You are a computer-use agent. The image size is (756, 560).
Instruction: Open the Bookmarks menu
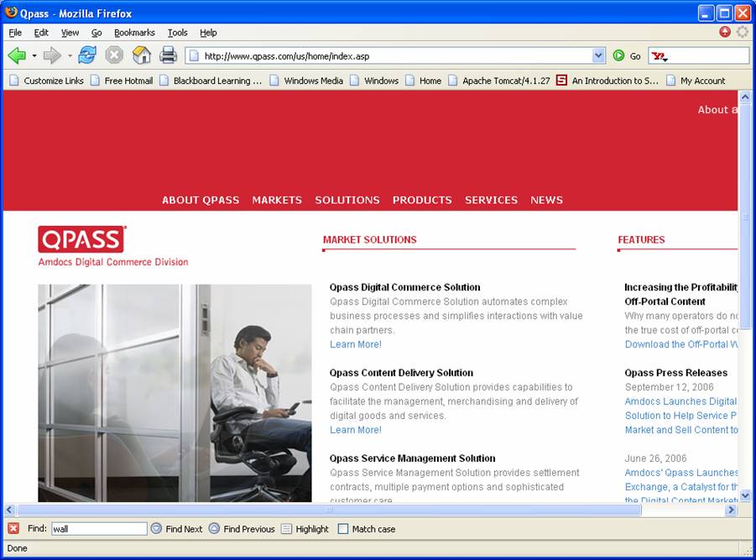click(x=134, y=33)
